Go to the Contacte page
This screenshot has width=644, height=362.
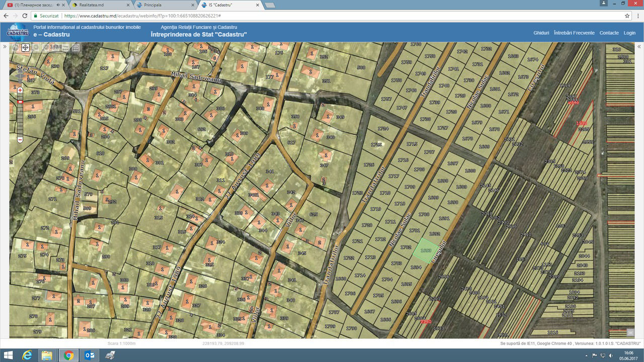tap(609, 33)
